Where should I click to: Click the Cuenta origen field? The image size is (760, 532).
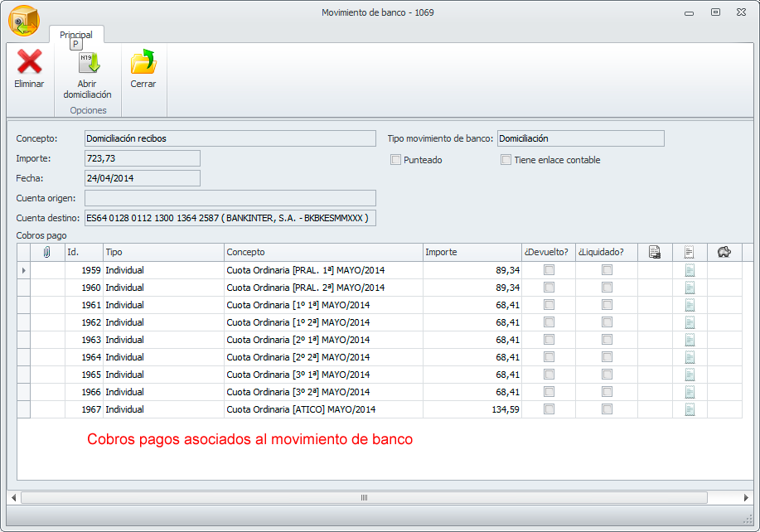230,198
